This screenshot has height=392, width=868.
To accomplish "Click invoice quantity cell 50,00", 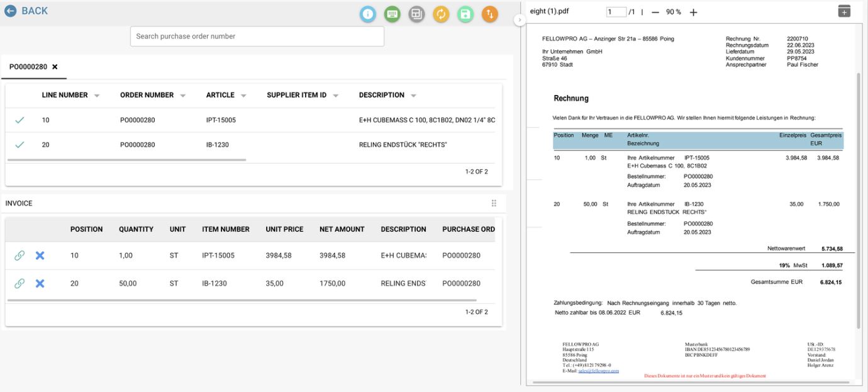I will click(x=128, y=284).
